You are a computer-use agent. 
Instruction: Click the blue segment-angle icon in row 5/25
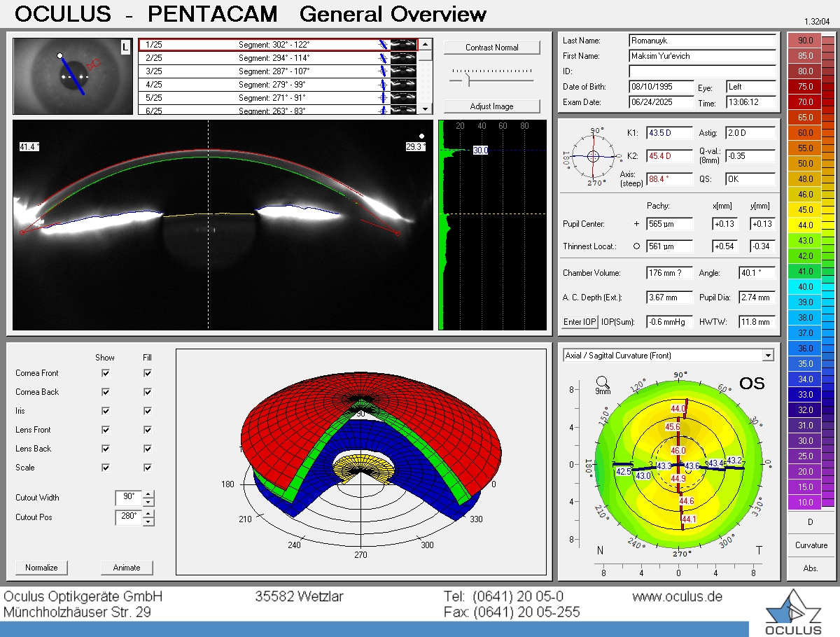(383, 97)
